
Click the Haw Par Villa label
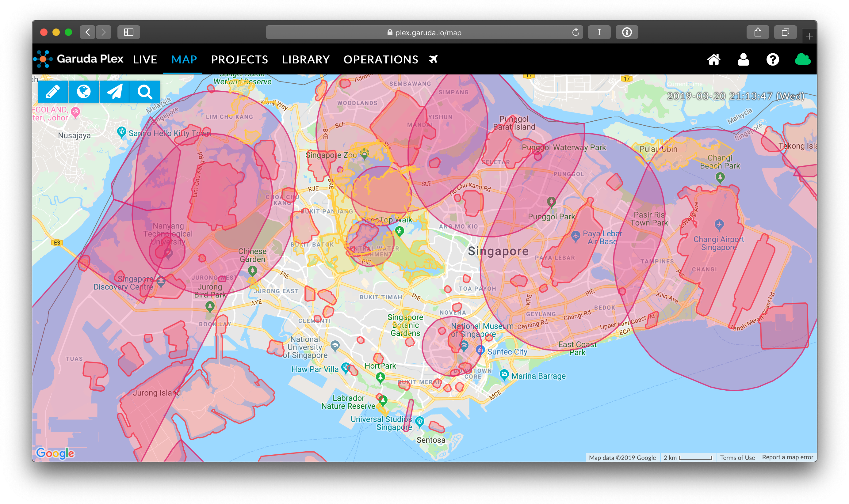pyautogui.click(x=315, y=369)
